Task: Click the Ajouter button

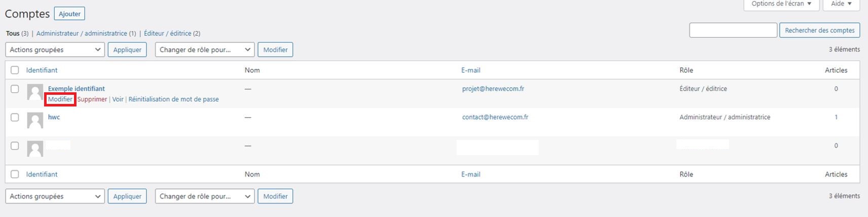Action: (69, 14)
